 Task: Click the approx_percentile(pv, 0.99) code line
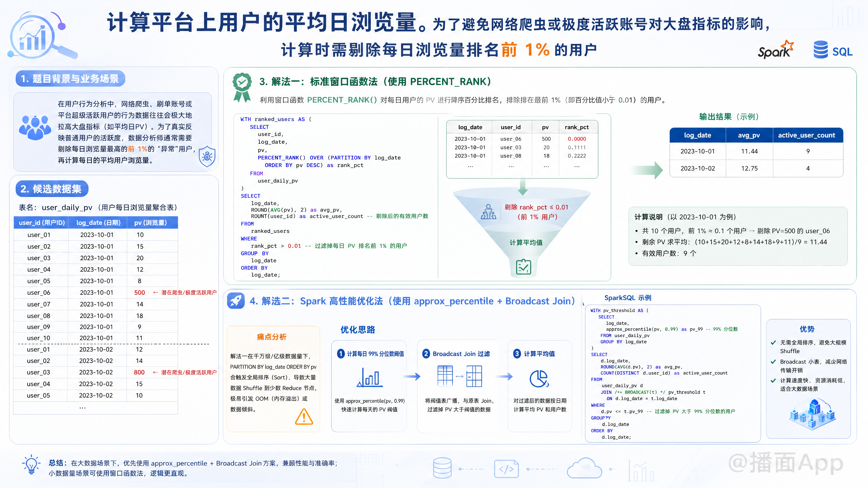click(x=672, y=329)
